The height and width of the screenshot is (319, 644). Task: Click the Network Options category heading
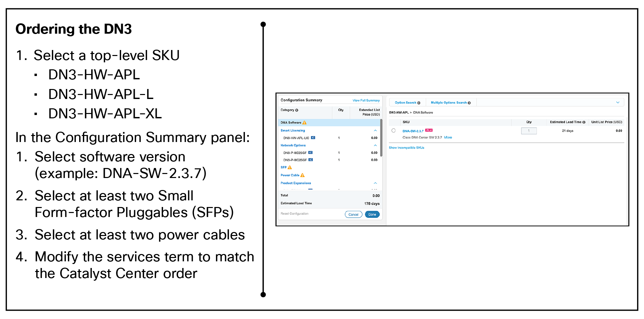[x=293, y=145]
